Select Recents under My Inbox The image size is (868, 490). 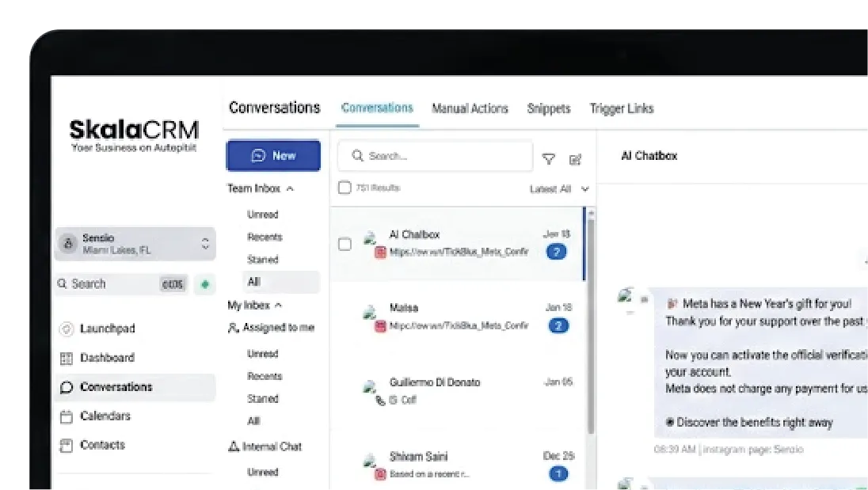tap(265, 377)
